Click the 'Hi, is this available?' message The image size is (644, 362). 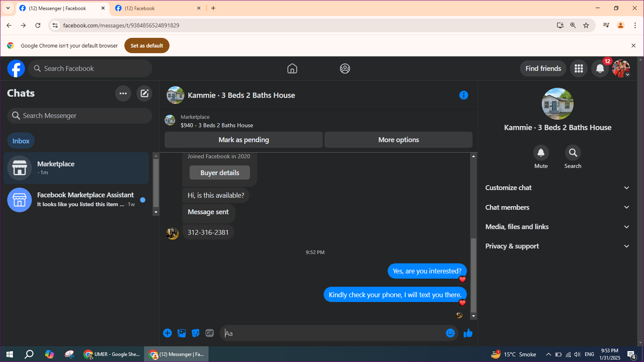coord(216,195)
